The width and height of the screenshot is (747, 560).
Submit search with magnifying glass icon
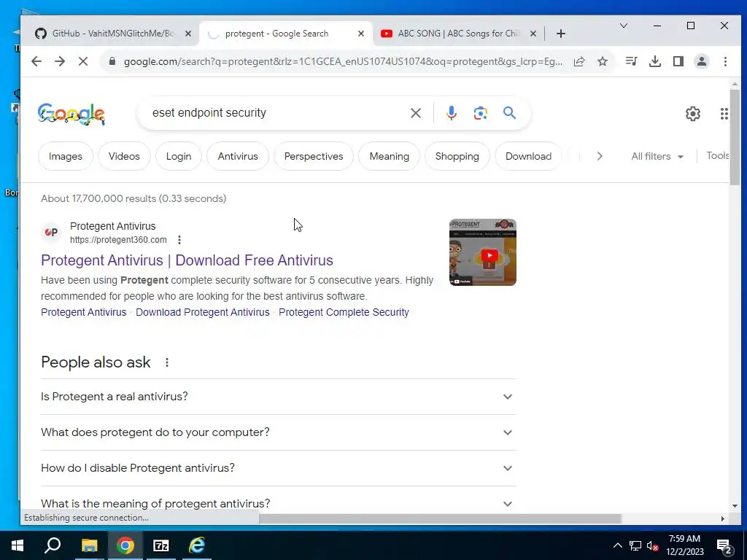(x=509, y=113)
